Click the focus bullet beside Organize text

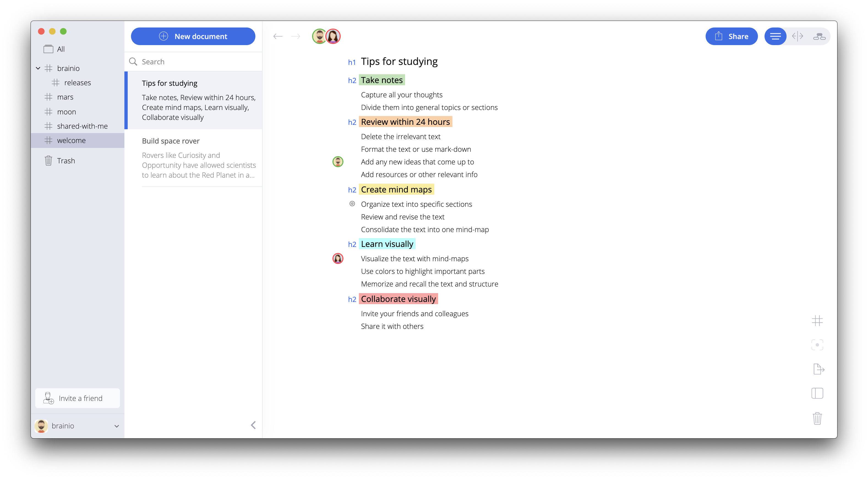352,204
